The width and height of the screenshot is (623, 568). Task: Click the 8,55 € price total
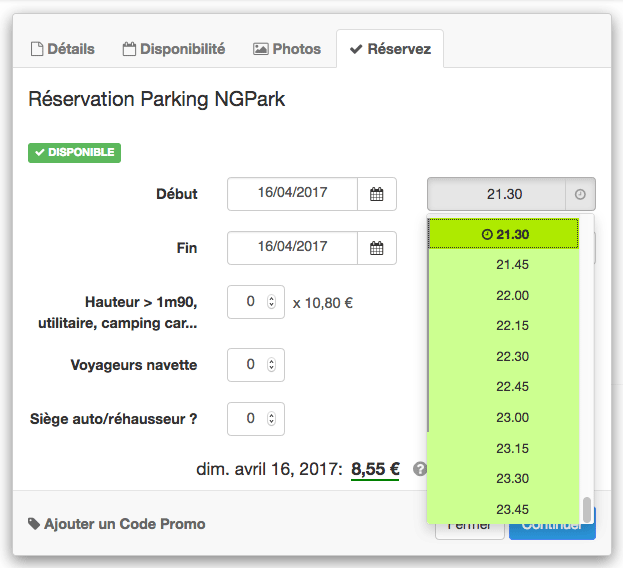(x=375, y=469)
